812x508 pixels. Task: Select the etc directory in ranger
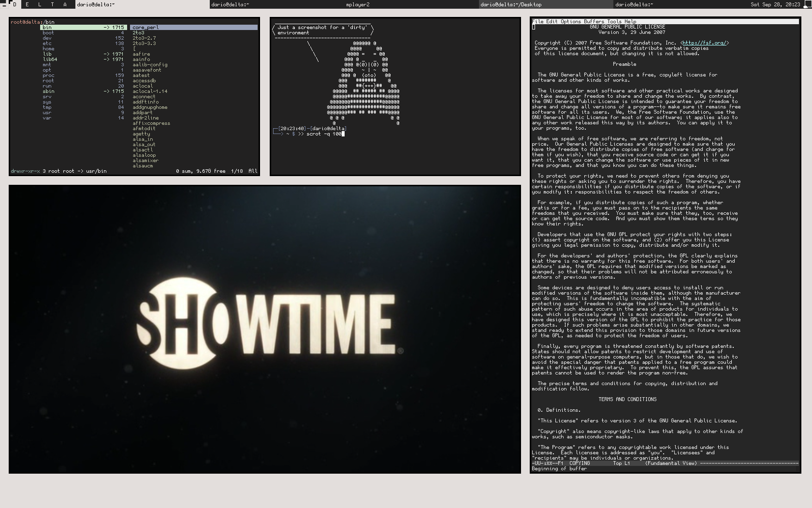tap(84, 44)
